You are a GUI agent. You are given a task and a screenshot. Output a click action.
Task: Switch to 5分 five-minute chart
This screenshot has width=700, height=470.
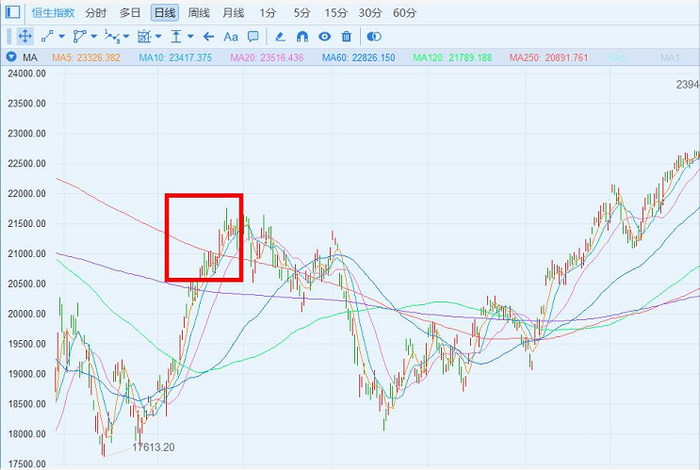302,12
